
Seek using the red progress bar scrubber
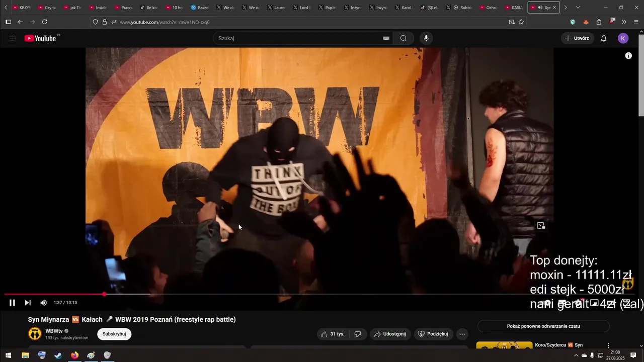[104, 294]
